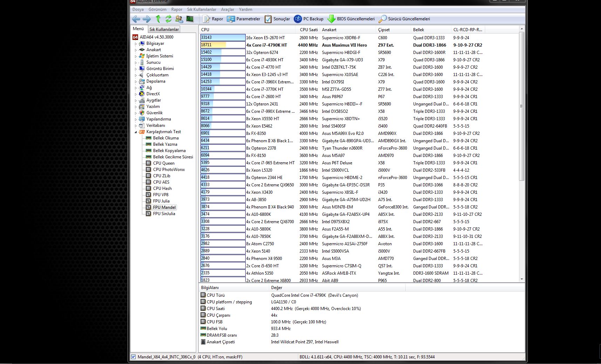Open BIOS Güncellemeleri
This screenshot has height=364, width=601.
coord(351,19)
